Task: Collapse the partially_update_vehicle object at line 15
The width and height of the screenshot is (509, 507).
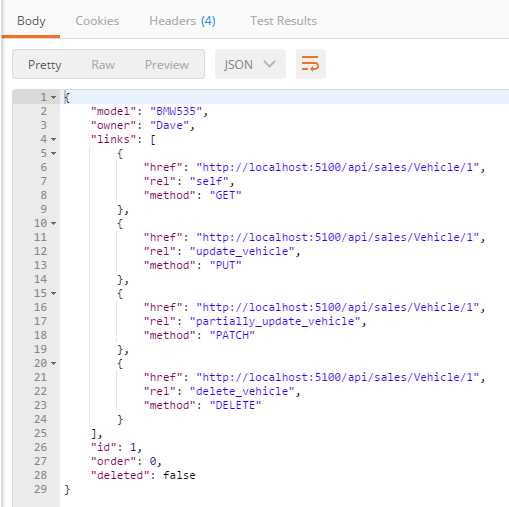Action: point(53,293)
